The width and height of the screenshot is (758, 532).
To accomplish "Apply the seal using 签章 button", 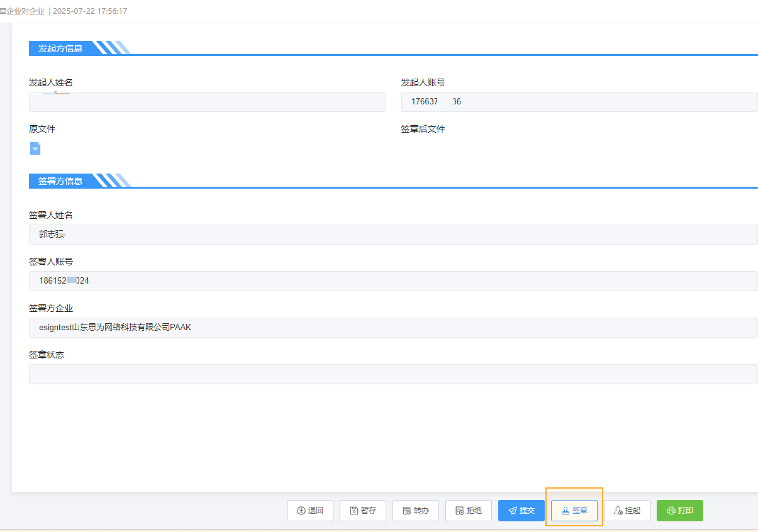I will click(x=574, y=511).
